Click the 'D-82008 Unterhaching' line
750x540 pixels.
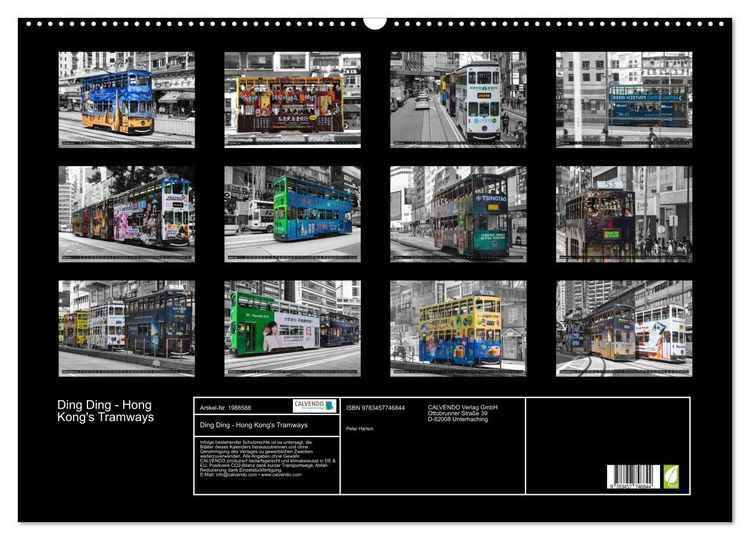coord(458,419)
